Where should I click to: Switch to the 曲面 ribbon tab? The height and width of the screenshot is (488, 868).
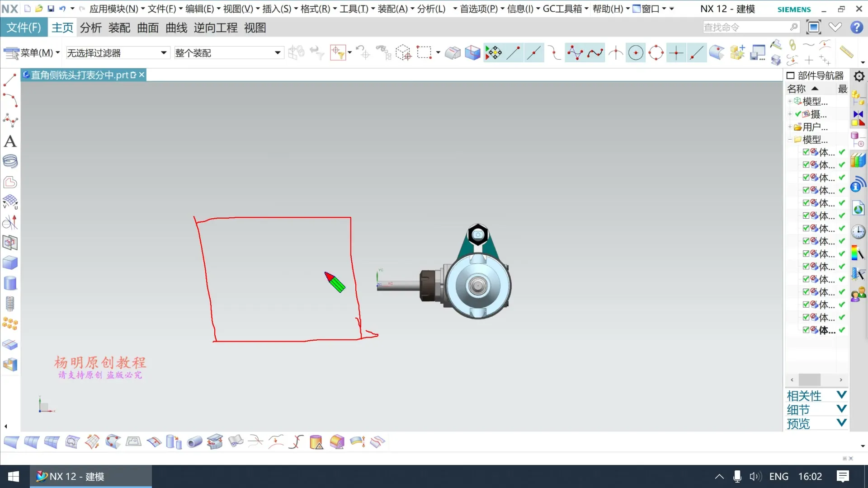[x=148, y=28]
